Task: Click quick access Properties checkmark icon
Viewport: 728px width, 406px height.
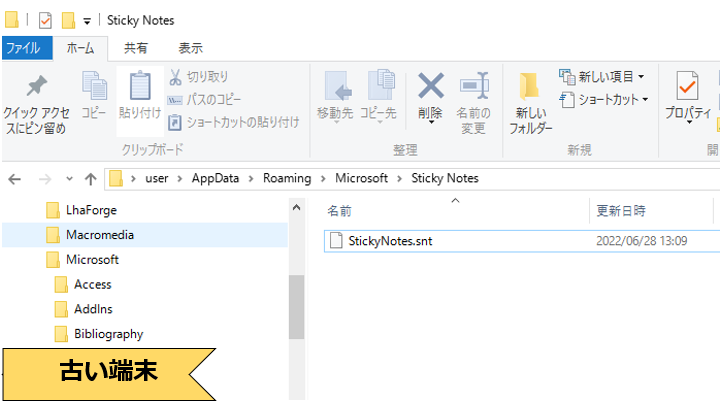Action: [45, 20]
